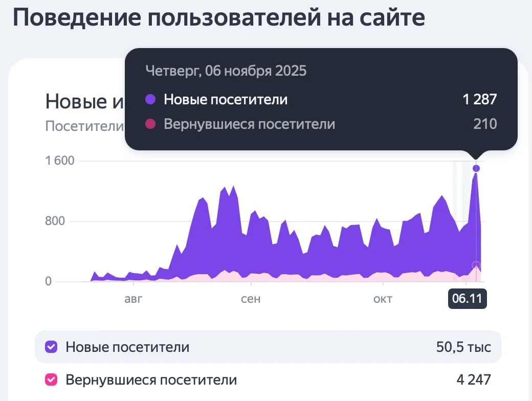The height and width of the screenshot is (401, 532).
Task: Click the purple data point at chart peak
Action: [x=476, y=168]
